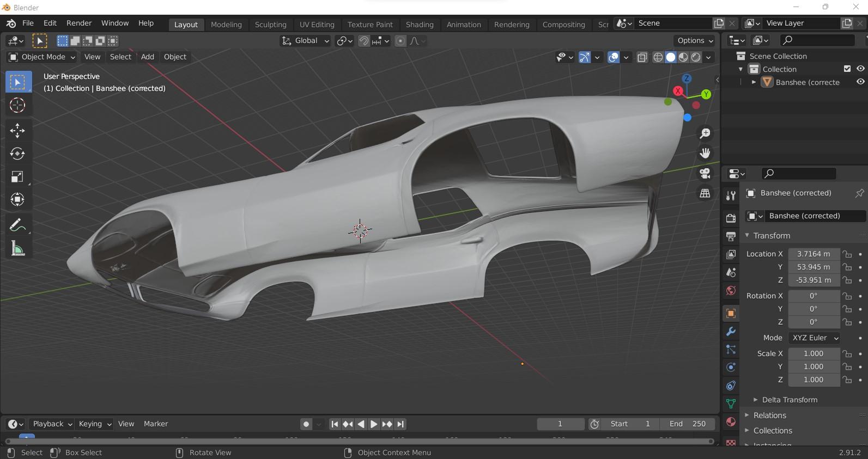Toggle X-ray viewport mode
Screen dimensions: 868x459
pyautogui.click(x=642, y=57)
